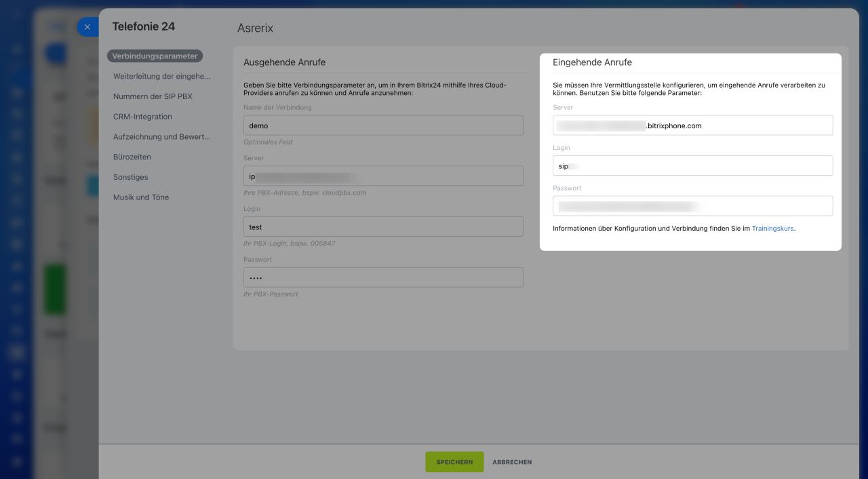Focus the incoming calls Passwort field
The image size is (868, 479).
[x=692, y=206]
